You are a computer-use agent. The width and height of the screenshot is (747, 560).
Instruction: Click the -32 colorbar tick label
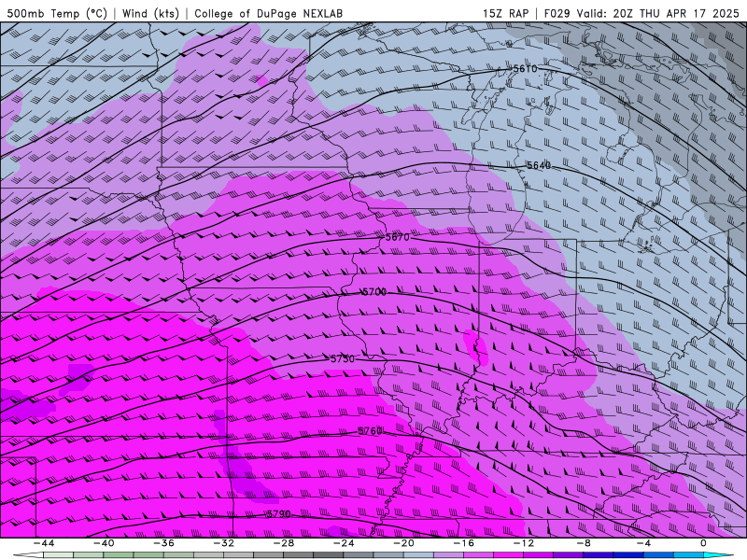point(224,543)
